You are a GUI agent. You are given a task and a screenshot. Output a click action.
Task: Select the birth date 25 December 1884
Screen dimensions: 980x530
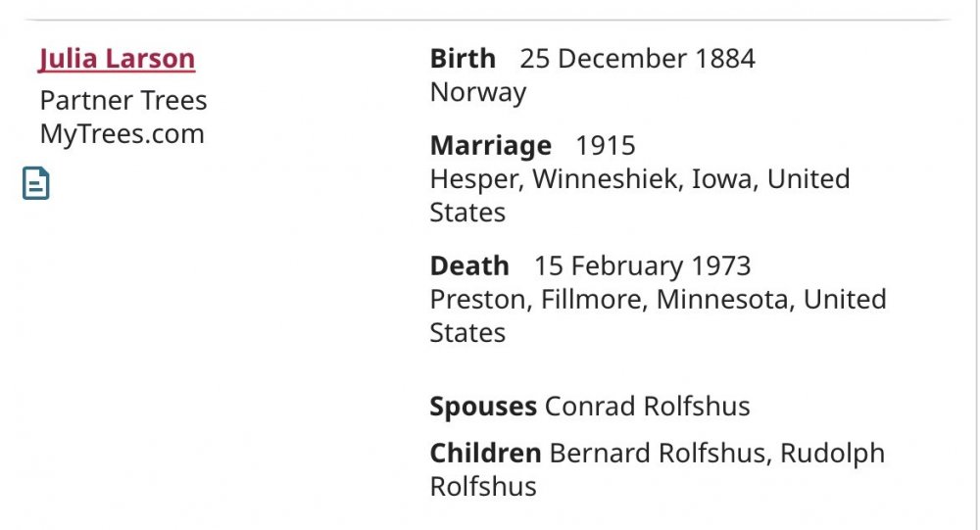(x=637, y=59)
